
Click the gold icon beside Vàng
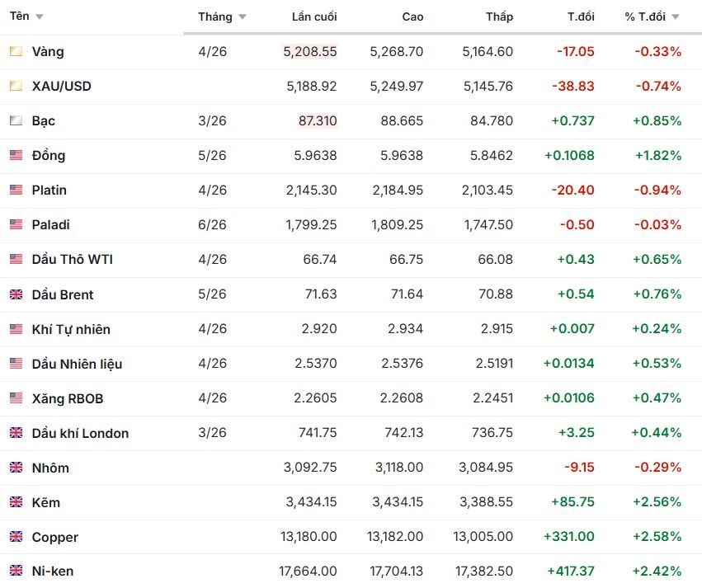(x=16, y=51)
